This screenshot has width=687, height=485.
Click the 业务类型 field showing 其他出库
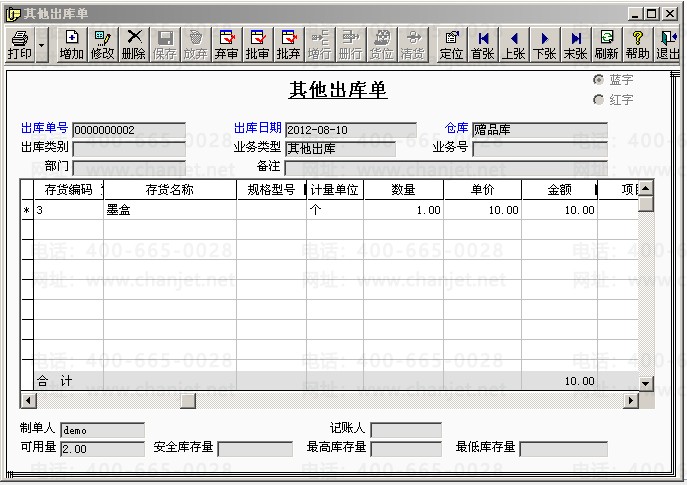coord(340,149)
